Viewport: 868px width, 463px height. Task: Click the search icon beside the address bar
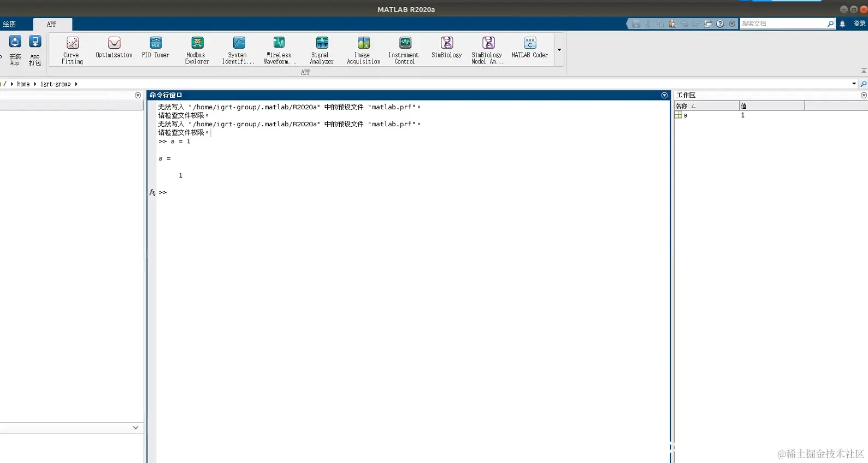point(864,84)
